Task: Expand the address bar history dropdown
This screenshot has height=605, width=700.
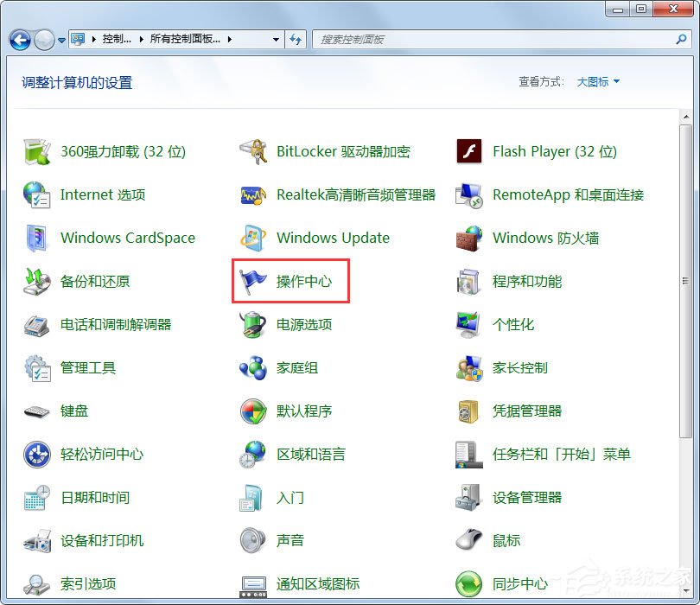Action: click(275, 39)
